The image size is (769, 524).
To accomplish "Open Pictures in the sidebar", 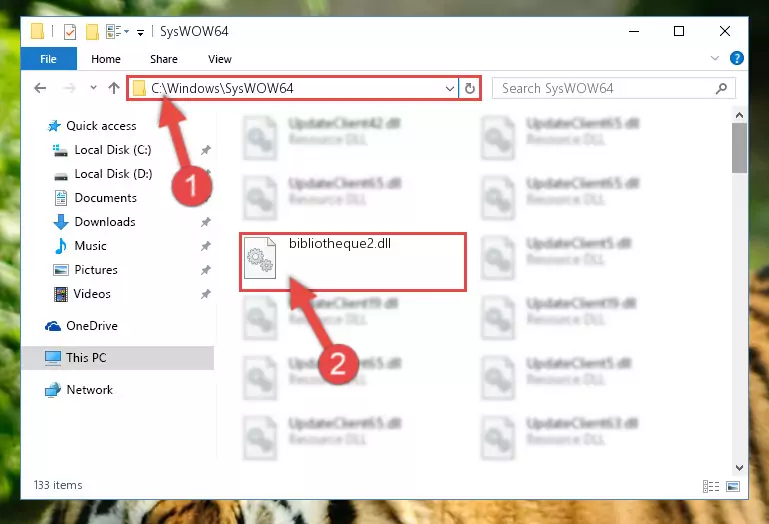I will [x=96, y=270].
